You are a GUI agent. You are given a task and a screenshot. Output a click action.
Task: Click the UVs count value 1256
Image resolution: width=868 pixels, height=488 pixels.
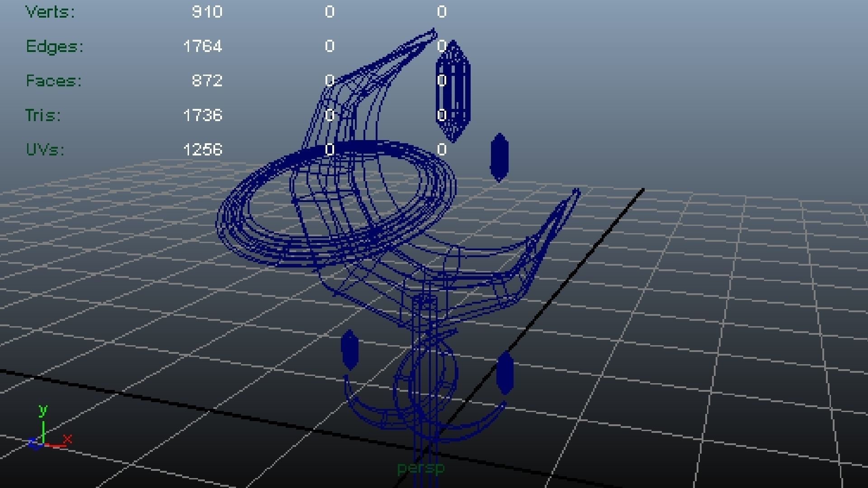tap(203, 150)
